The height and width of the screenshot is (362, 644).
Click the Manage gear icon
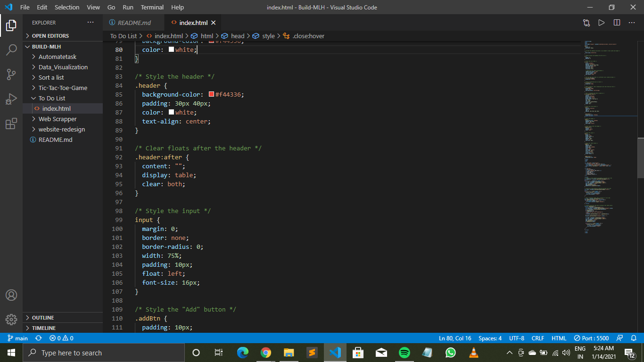(11, 319)
